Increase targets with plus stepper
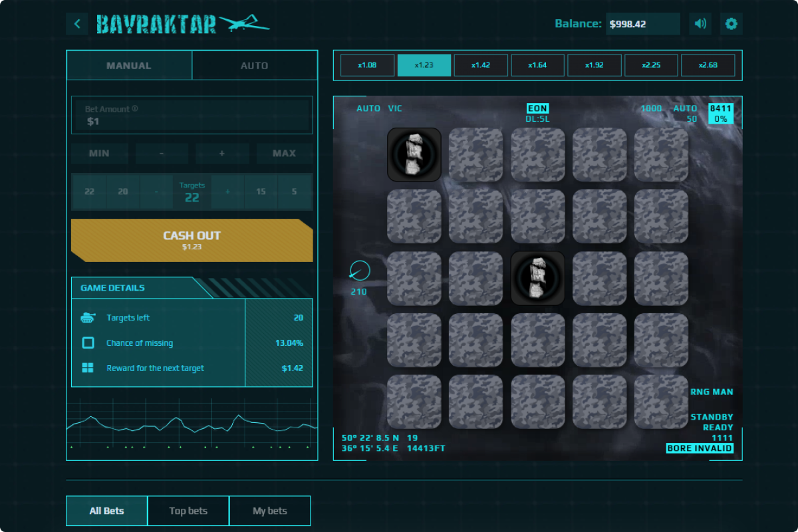The height and width of the screenshot is (532, 798). tap(227, 192)
